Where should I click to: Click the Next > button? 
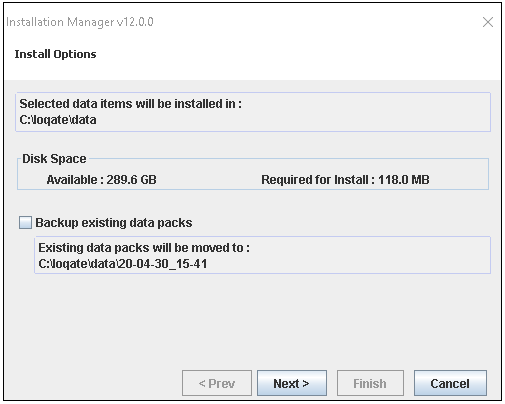(292, 383)
